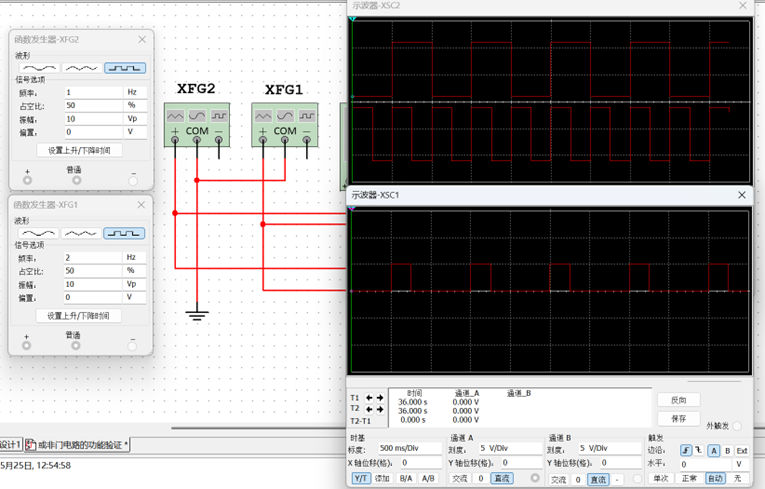Image resolution: width=765 pixels, height=489 pixels.
Task: Select triangle waveform in XFG1 function generator panel
Action: pyautogui.click(x=81, y=234)
